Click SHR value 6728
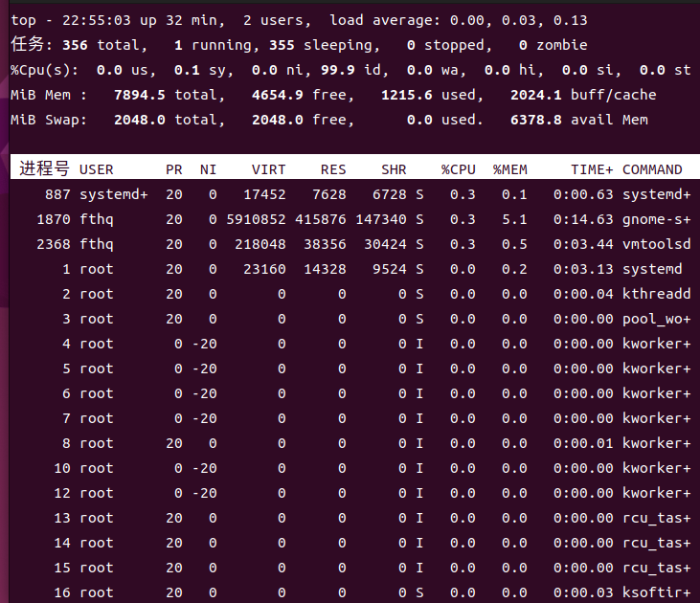Viewport: 700px width, 603px height. point(390,194)
